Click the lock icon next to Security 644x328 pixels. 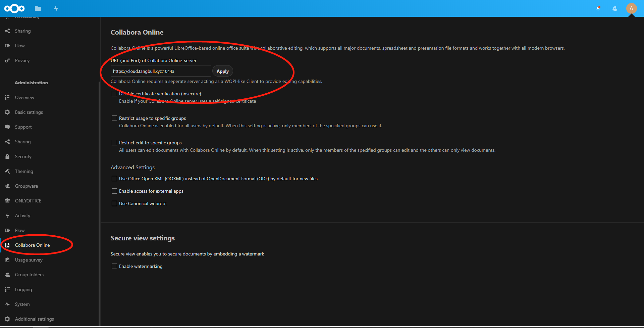(x=7, y=156)
